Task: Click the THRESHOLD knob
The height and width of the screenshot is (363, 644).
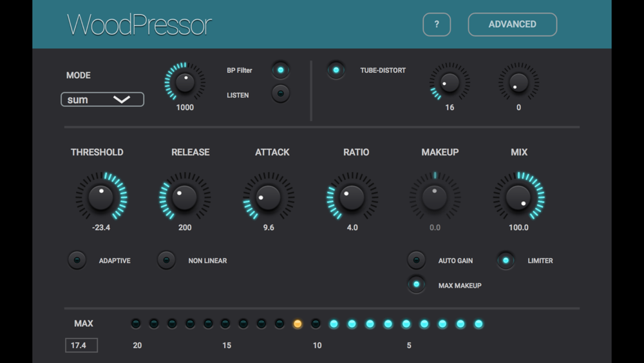Action: 101,197
